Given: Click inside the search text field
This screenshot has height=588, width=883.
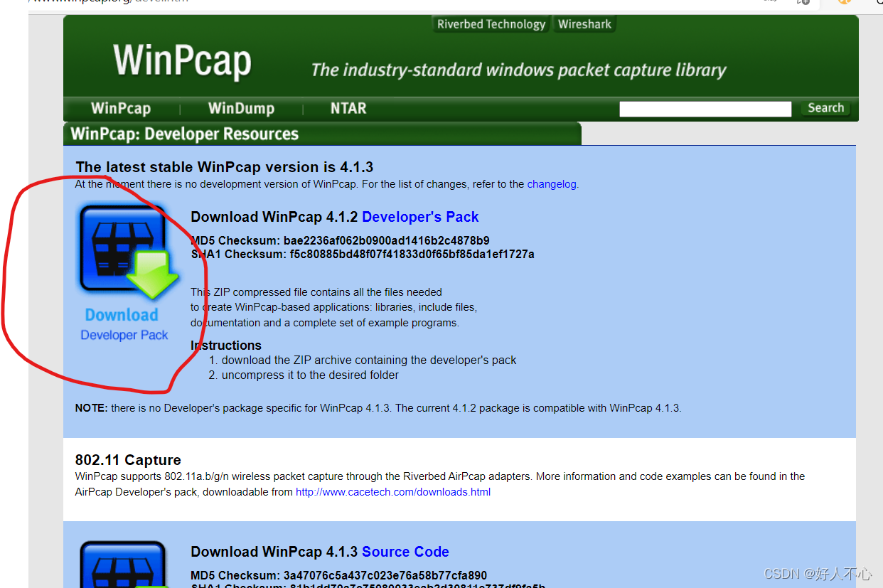Looking at the screenshot, I should pyautogui.click(x=705, y=108).
